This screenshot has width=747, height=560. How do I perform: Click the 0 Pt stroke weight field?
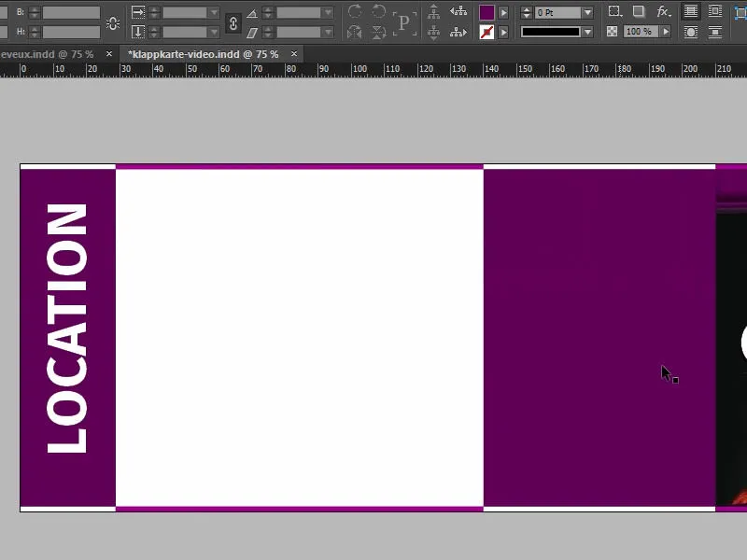point(557,12)
